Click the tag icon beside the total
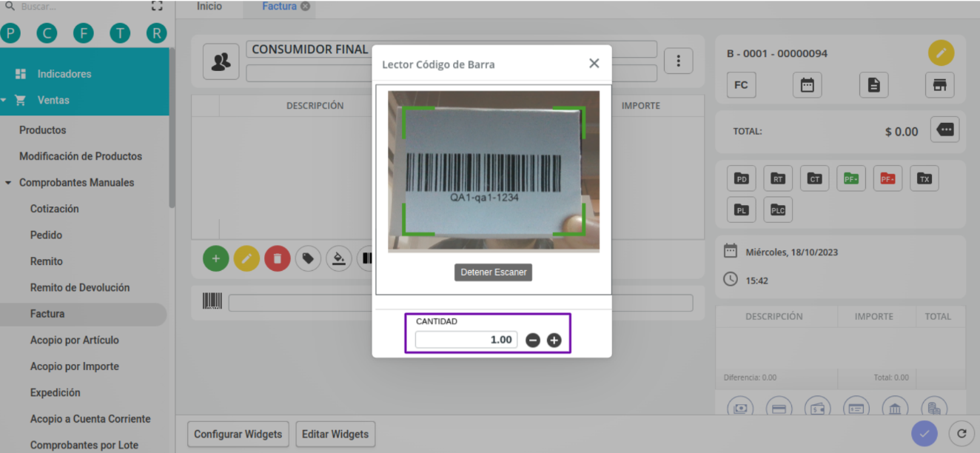980x453 pixels. point(945,130)
